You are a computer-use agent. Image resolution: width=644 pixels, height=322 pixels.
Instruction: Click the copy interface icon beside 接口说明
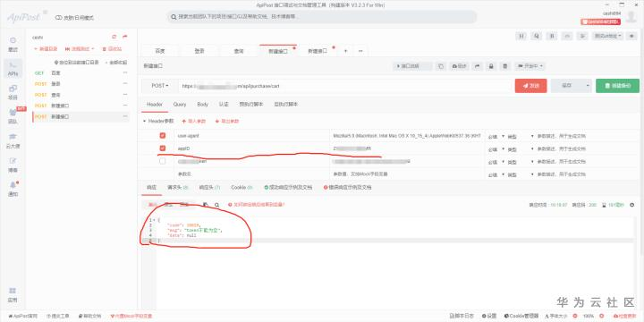coord(441,66)
